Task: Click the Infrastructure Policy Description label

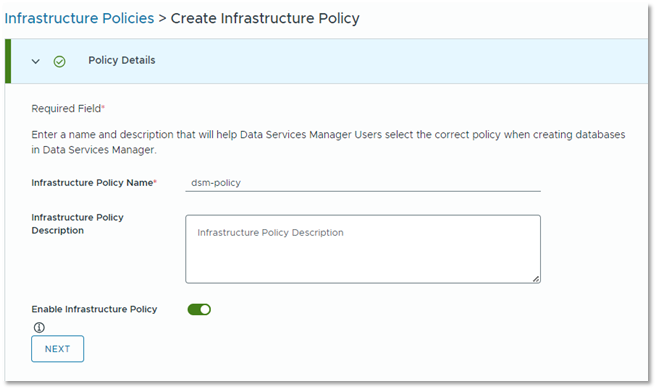Action: (x=78, y=224)
